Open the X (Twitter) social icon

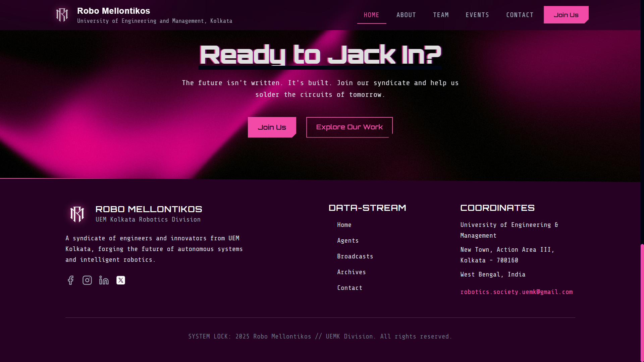[x=121, y=280]
